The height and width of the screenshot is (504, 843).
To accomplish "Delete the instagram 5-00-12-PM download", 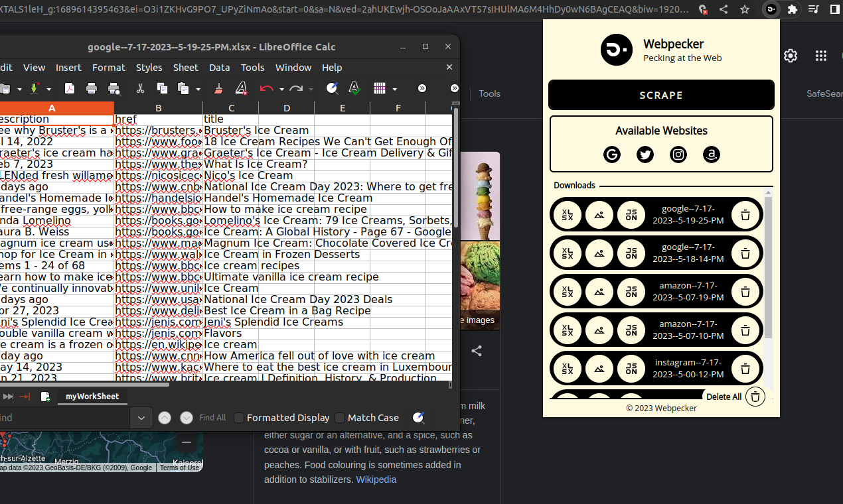I will [745, 369].
